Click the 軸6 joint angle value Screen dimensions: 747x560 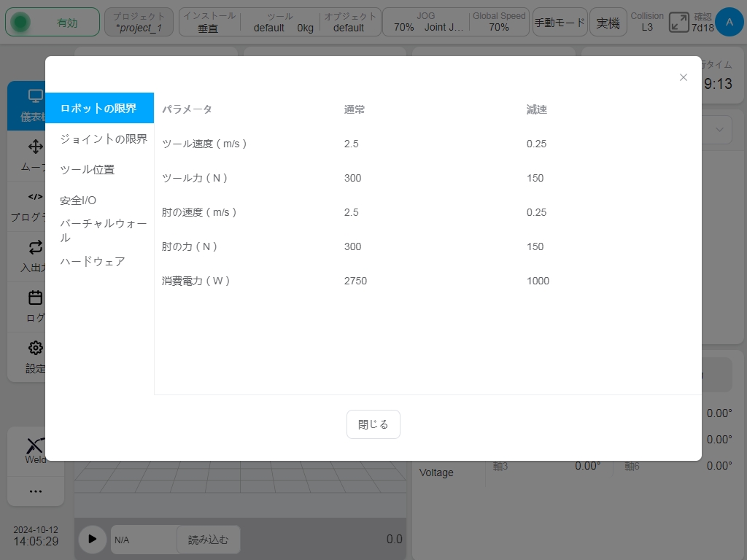pos(719,466)
